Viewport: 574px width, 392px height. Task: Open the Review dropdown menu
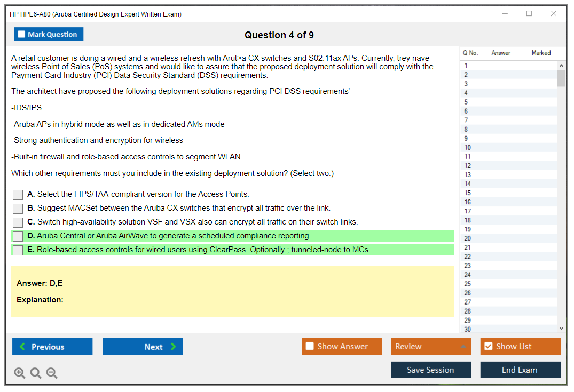pyautogui.click(x=430, y=347)
